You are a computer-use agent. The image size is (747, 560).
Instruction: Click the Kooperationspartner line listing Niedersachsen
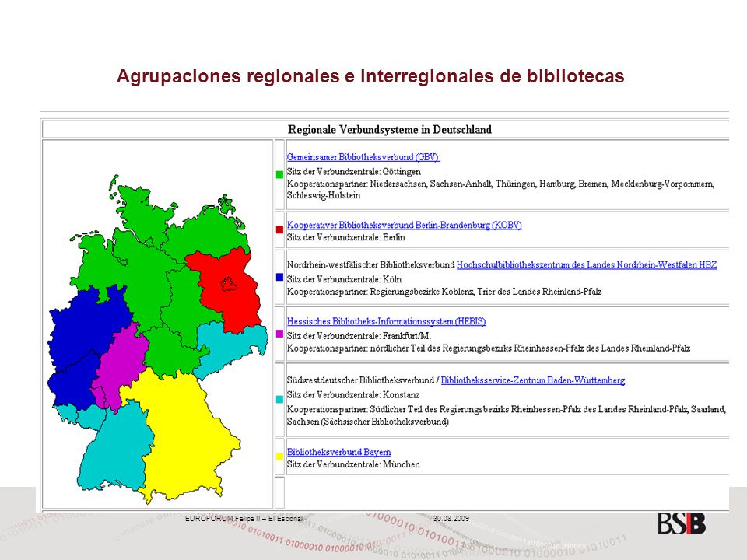coord(500,190)
